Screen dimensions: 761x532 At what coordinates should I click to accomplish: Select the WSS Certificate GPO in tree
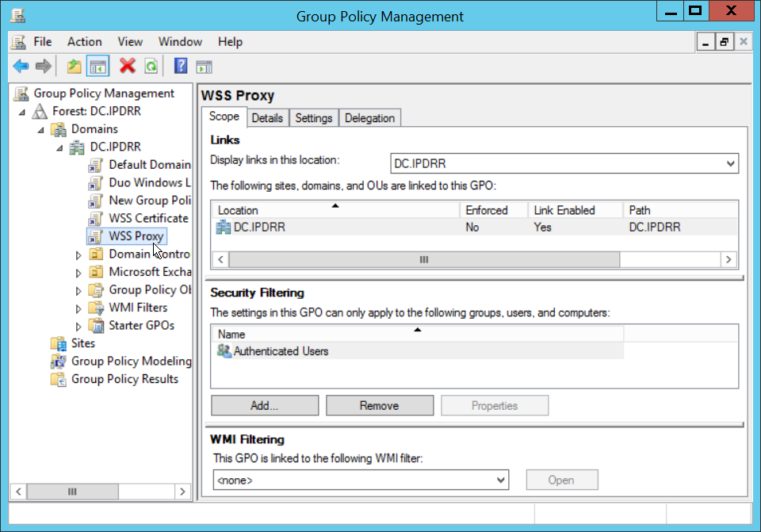(x=148, y=218)
